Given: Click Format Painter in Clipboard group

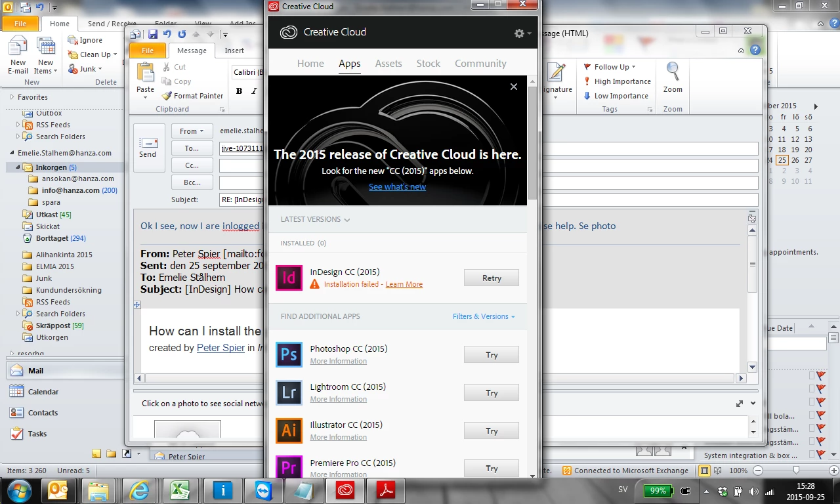Looking at the screenshot, I should (193, 96).
